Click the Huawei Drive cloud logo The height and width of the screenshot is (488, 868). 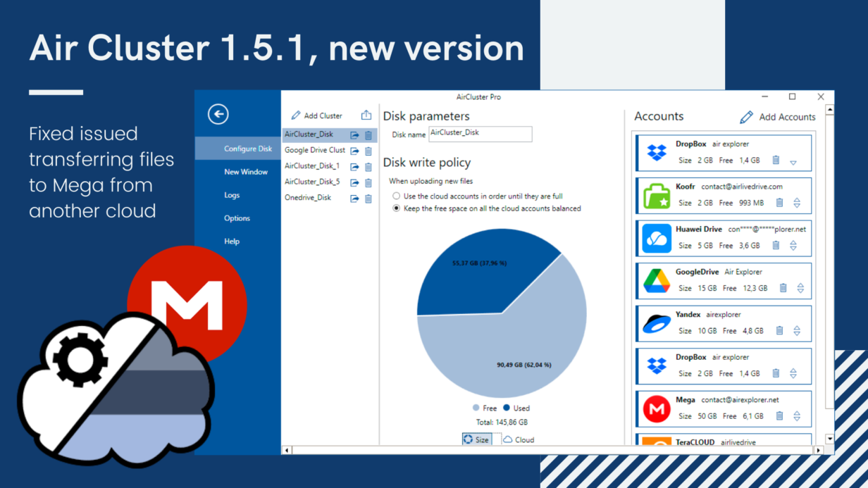(x=657, y=238)
